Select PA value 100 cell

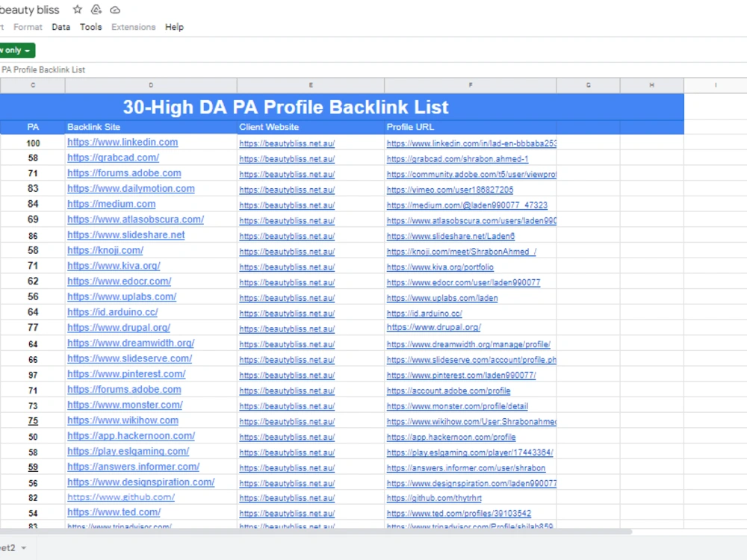33,143
